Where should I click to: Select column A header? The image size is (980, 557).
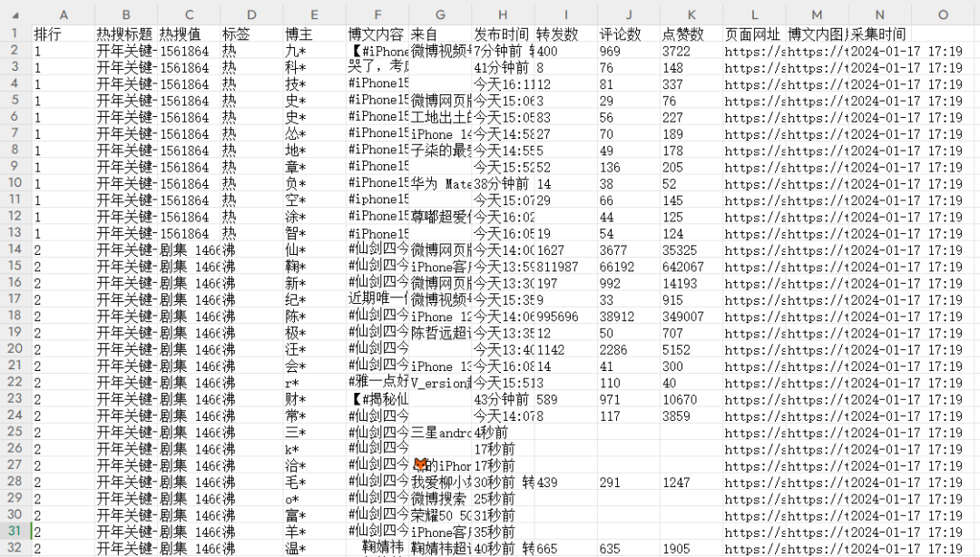64,15
